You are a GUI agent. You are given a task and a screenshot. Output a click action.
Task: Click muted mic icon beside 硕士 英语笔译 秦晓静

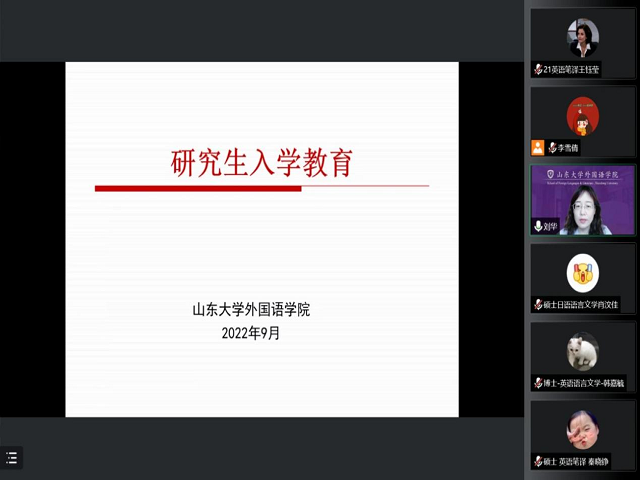(538, 462)
